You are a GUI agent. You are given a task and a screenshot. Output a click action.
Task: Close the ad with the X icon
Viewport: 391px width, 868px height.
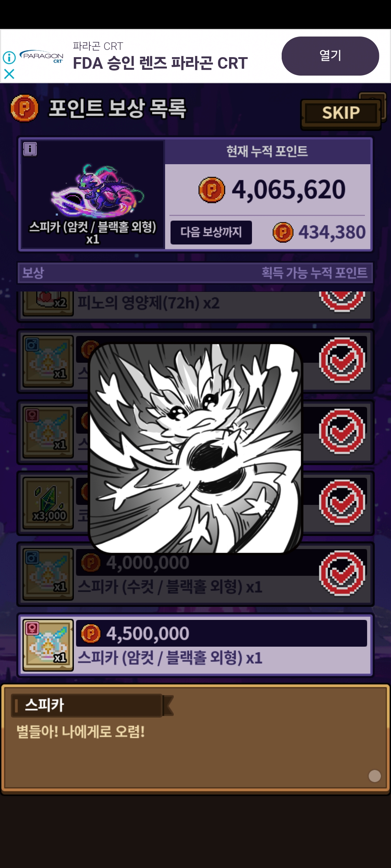[x=9, y=74]
